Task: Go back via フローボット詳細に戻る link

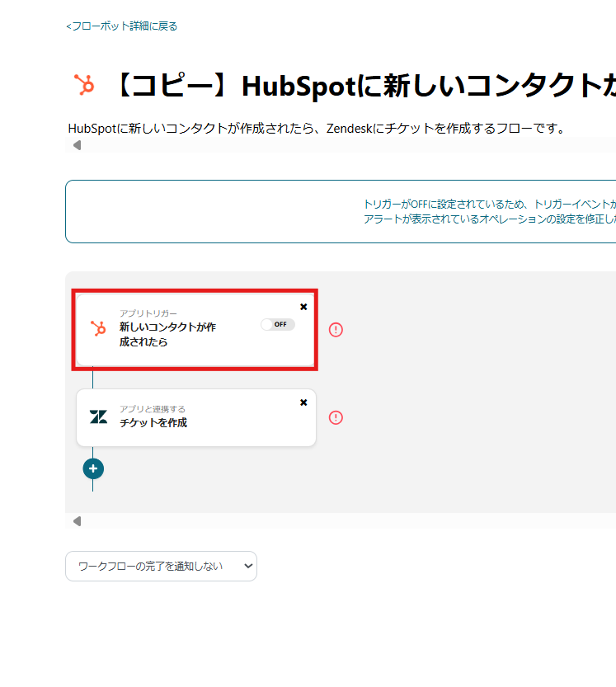Action: [121, 26]
